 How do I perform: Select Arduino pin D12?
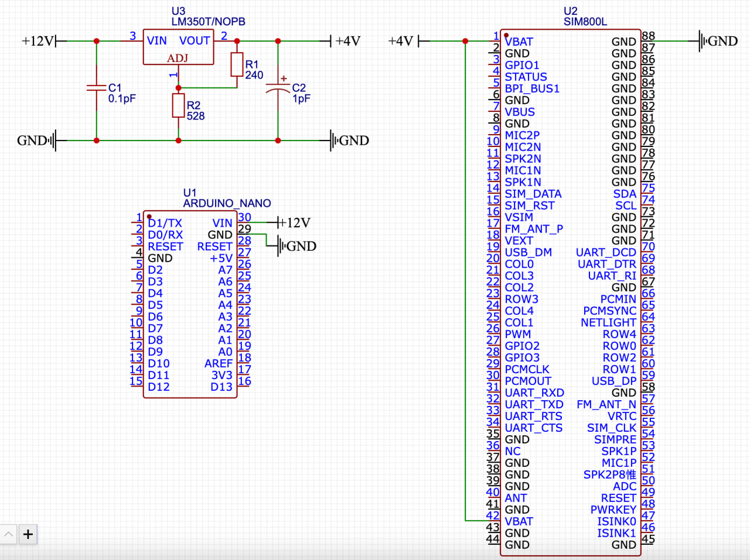[159, 387]
